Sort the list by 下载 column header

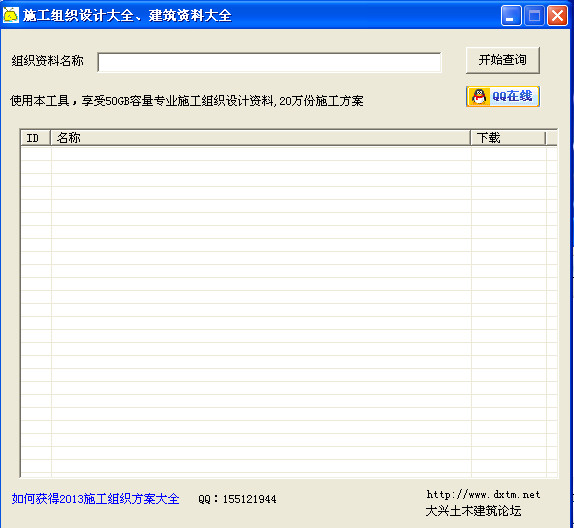click(508, 138)
